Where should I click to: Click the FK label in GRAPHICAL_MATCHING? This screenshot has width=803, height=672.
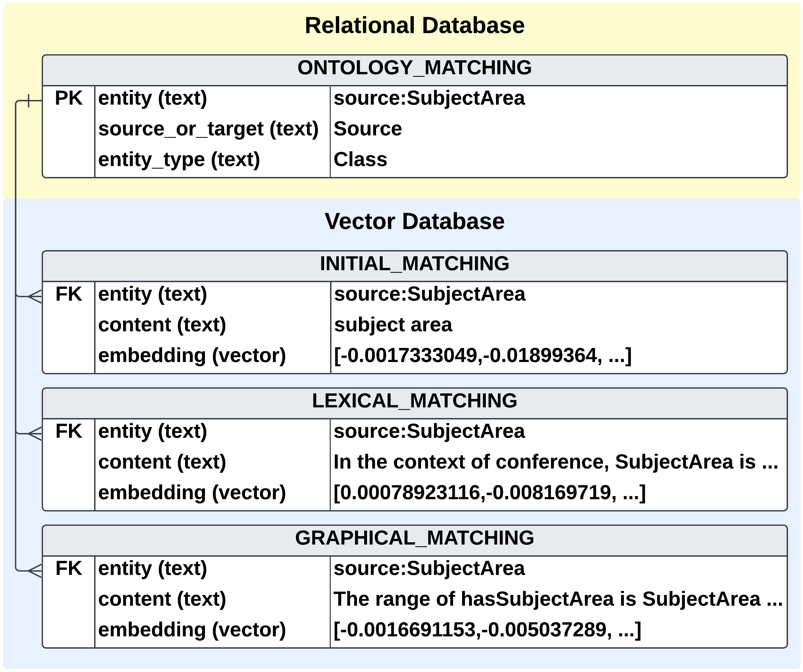(68, 569)
